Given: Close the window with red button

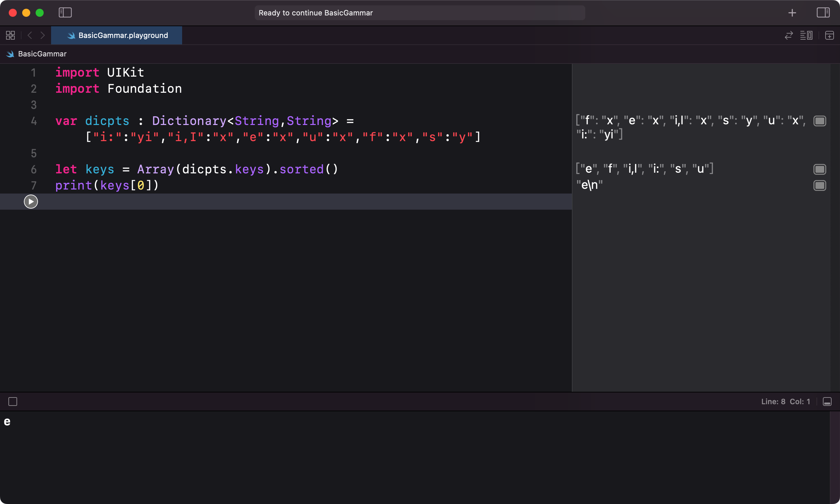Looking at the screenshot, I should (13, 13).
